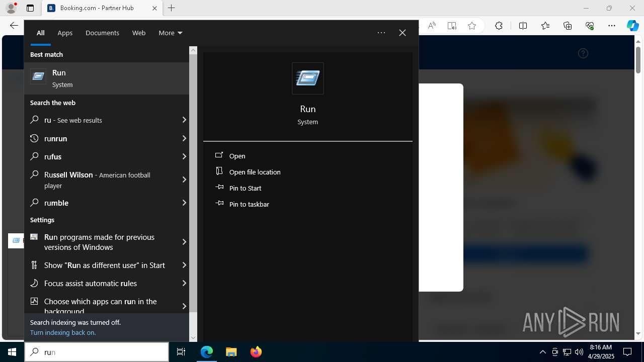The width and height of the screenshot is (644, 362).
Task: Open Edge Settings and more menu
Action: click(x=612, y=26)
